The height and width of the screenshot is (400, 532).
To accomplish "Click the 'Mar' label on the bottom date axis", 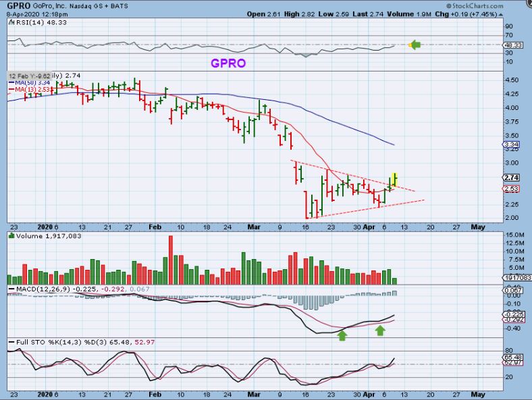I will (254, 394).
